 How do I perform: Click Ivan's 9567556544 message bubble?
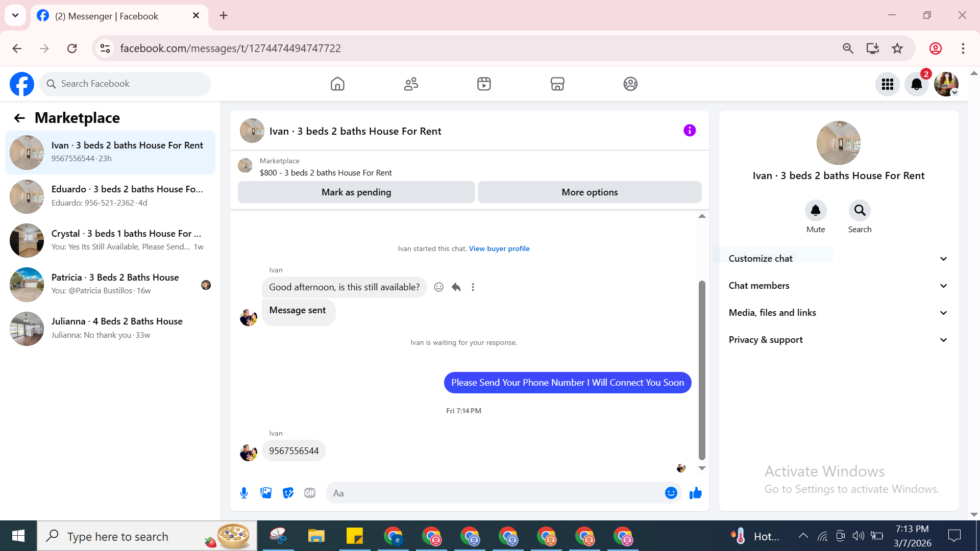[293, 451]
